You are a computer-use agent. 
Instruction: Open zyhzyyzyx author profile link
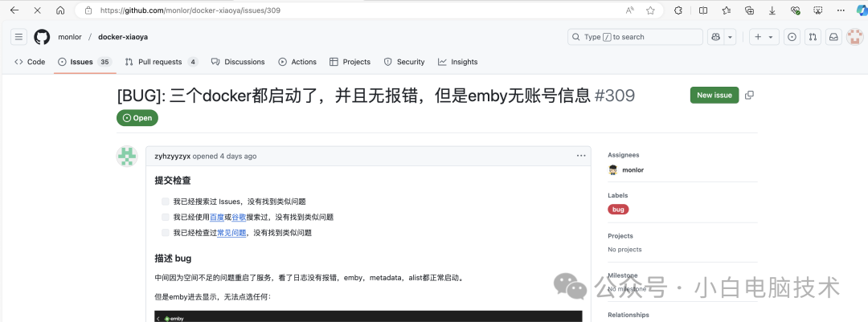pyautogui.click(x=173, y=156)
